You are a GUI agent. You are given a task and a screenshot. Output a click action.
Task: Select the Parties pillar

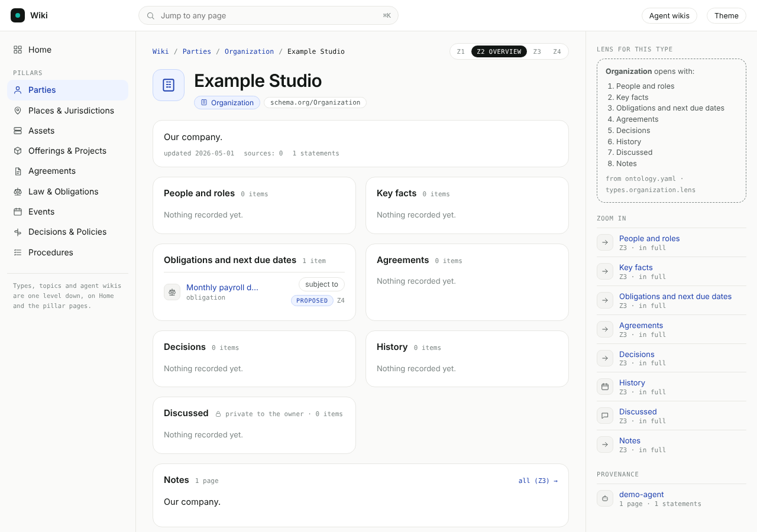click(67, 90)
